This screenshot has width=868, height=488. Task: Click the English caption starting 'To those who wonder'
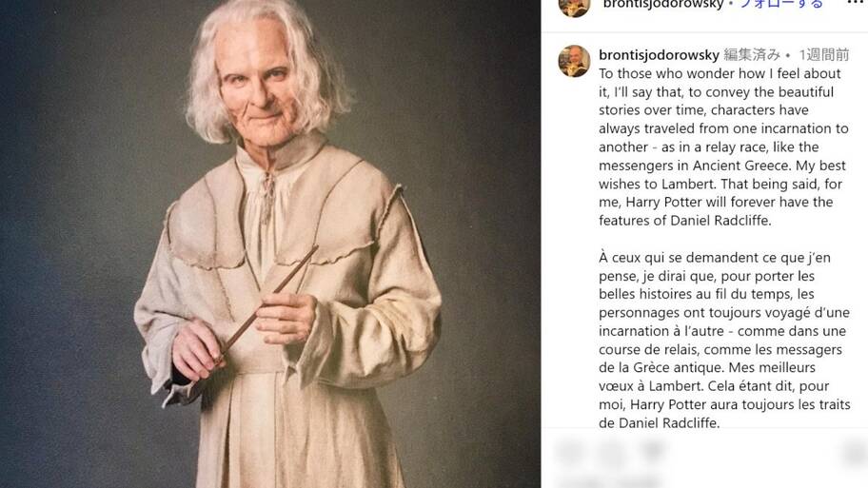723,147
